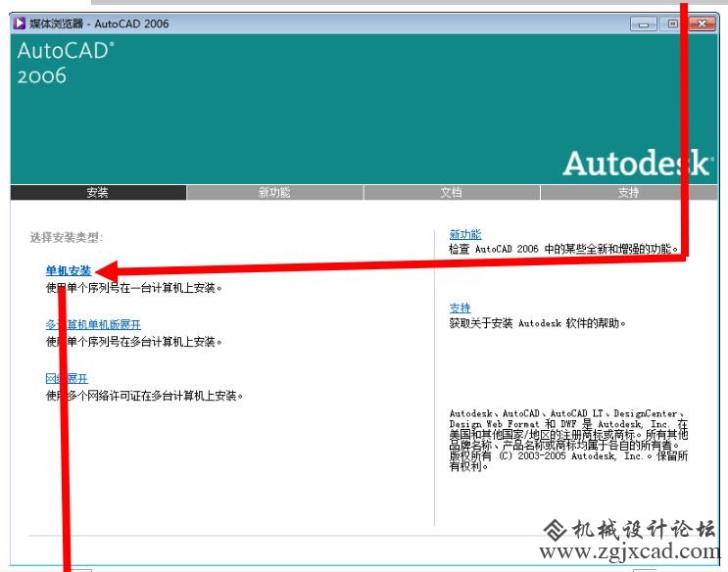Click the text 使用多个网络许可证在多台计算机上安装。
The height and width of the screenshot is (572, 728).
point(145,396)
